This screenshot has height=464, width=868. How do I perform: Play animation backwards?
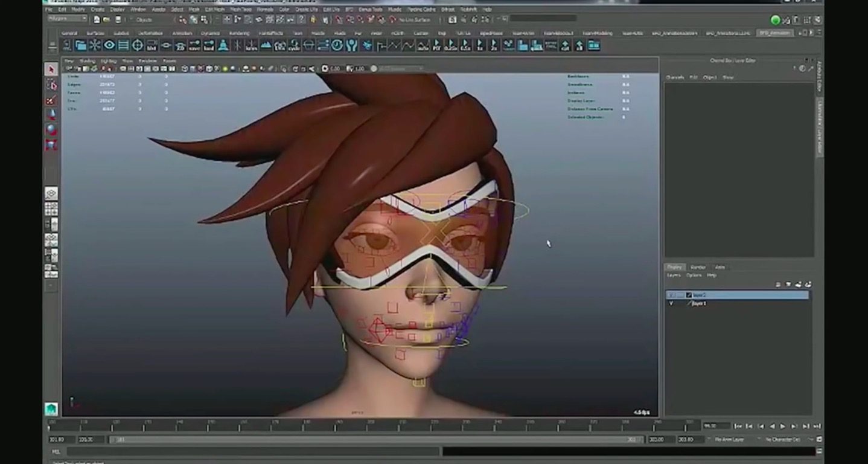click(772, 426)
